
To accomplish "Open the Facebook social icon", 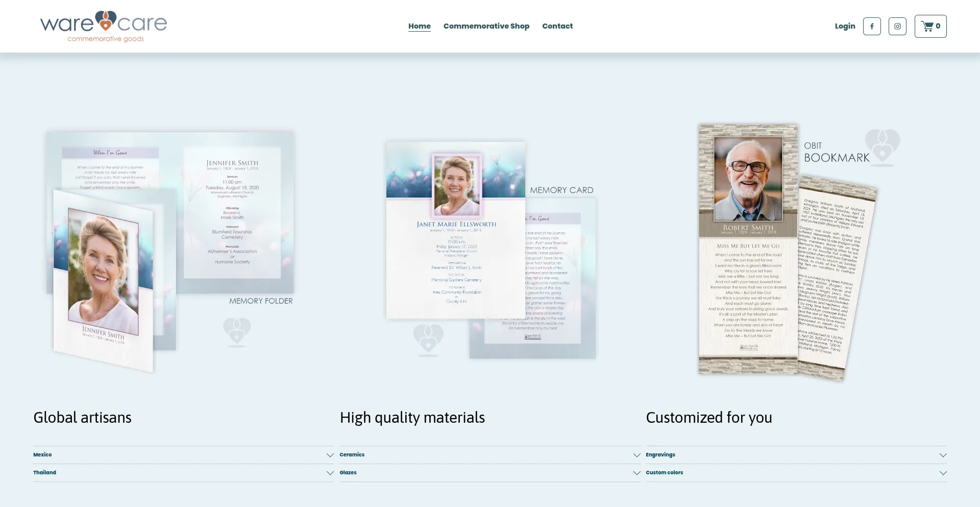I will point(872,26).
